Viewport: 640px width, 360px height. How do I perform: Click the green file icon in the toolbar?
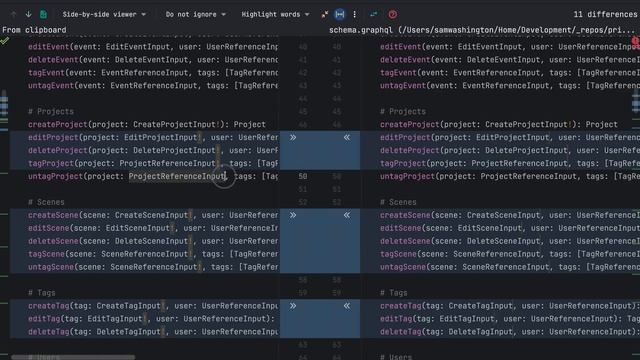tap(43, 14)
